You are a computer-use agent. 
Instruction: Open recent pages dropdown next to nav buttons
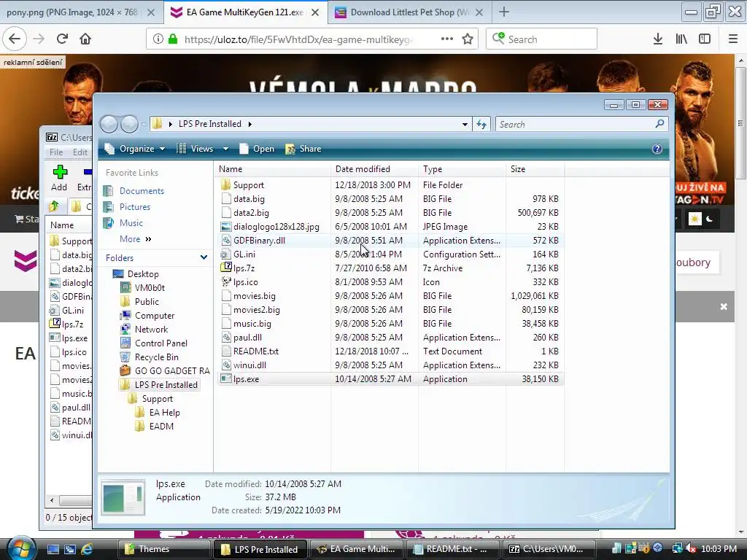point(144,124)
